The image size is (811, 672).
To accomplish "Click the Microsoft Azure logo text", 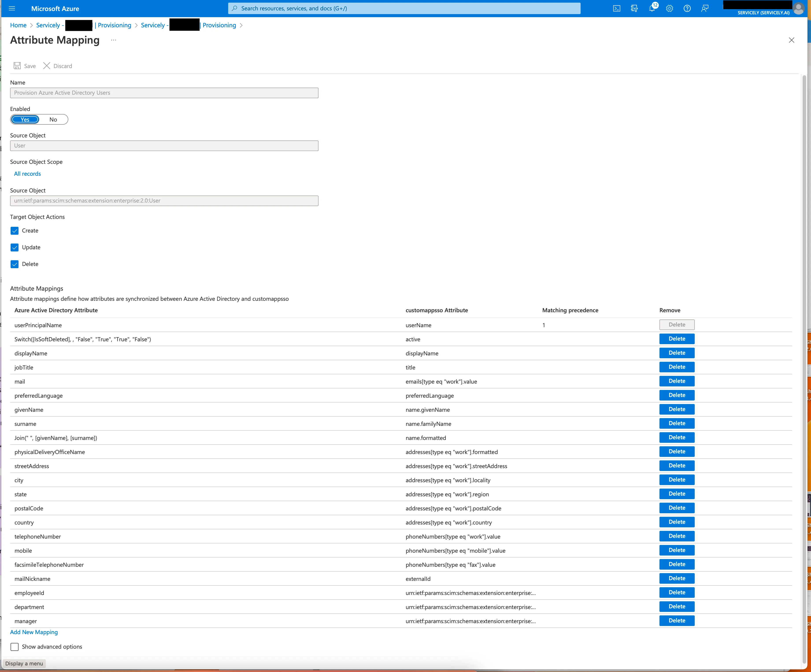I will click(55, 9).
